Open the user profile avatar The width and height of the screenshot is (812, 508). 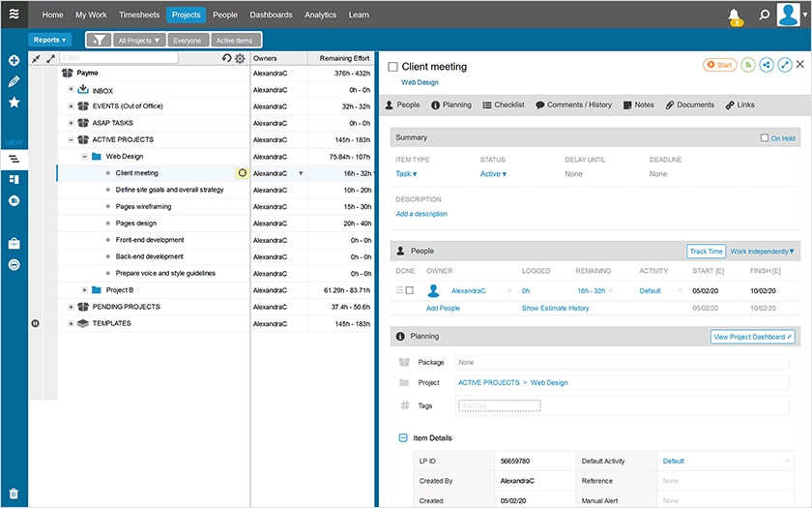pos(788,15)
